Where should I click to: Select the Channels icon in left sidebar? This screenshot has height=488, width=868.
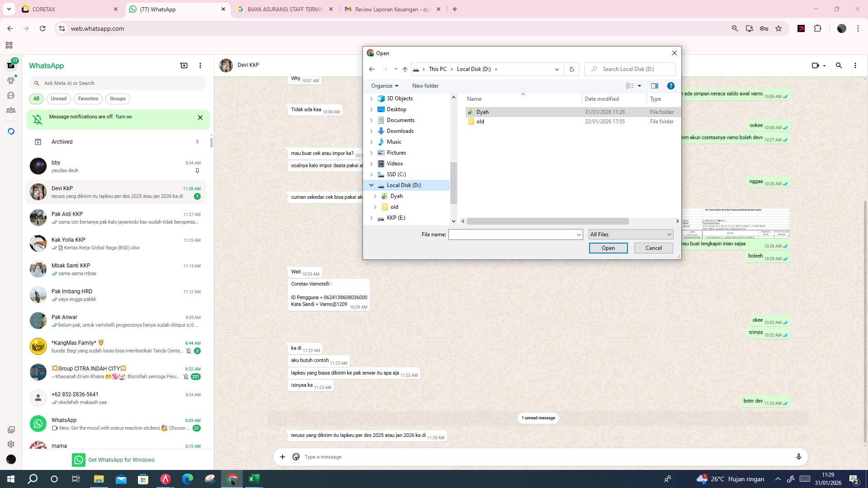tap(11, 95)
